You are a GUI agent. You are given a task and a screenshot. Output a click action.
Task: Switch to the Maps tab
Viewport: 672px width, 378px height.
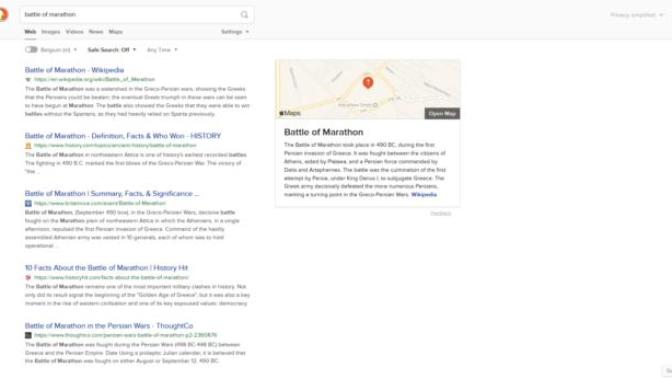pos(115,32)
